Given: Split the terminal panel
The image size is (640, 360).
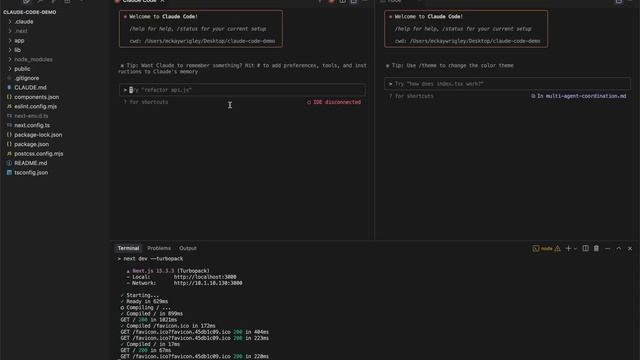Looking at the screenshot, I should (585, 248).
